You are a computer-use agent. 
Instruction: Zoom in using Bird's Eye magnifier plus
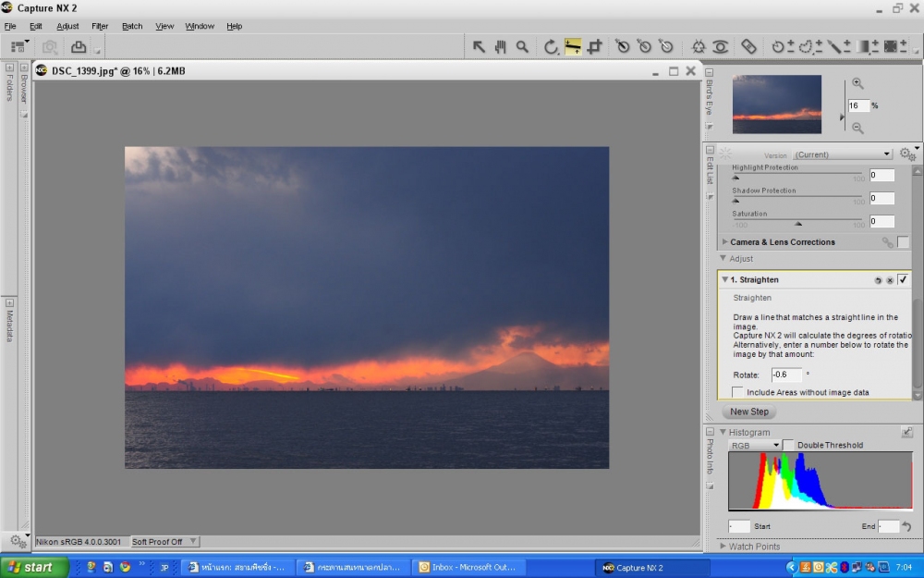(x=858, y=83)
